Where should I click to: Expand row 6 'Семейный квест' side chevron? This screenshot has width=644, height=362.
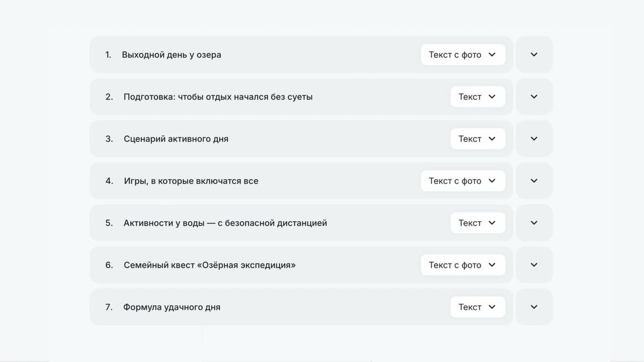534,265
